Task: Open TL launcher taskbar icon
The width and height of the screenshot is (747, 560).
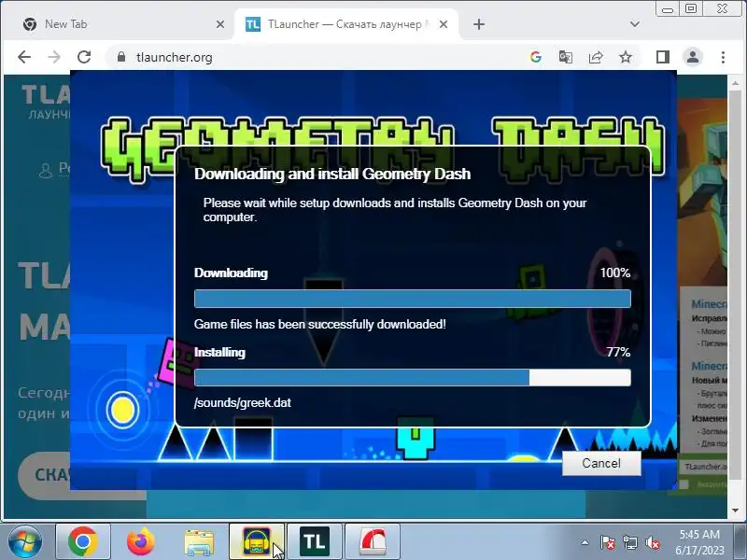Action: [315, 541]
